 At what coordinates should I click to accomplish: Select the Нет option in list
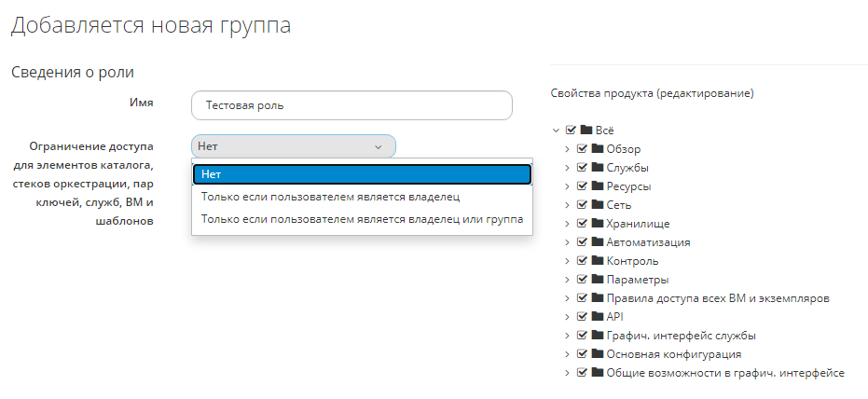[x=362, y=174]
